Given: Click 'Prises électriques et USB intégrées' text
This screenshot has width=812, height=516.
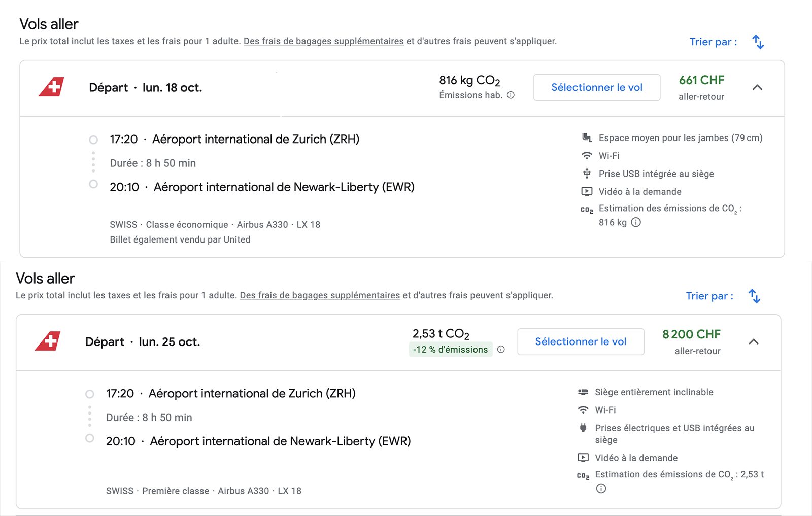Looking at the screenshot, I should click(674, 434).
